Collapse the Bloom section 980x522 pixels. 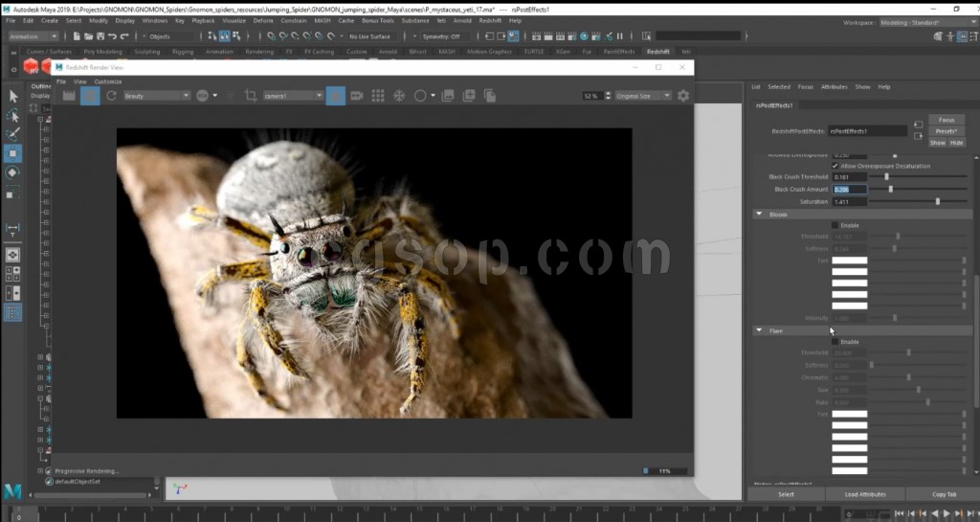coord(759,215)
